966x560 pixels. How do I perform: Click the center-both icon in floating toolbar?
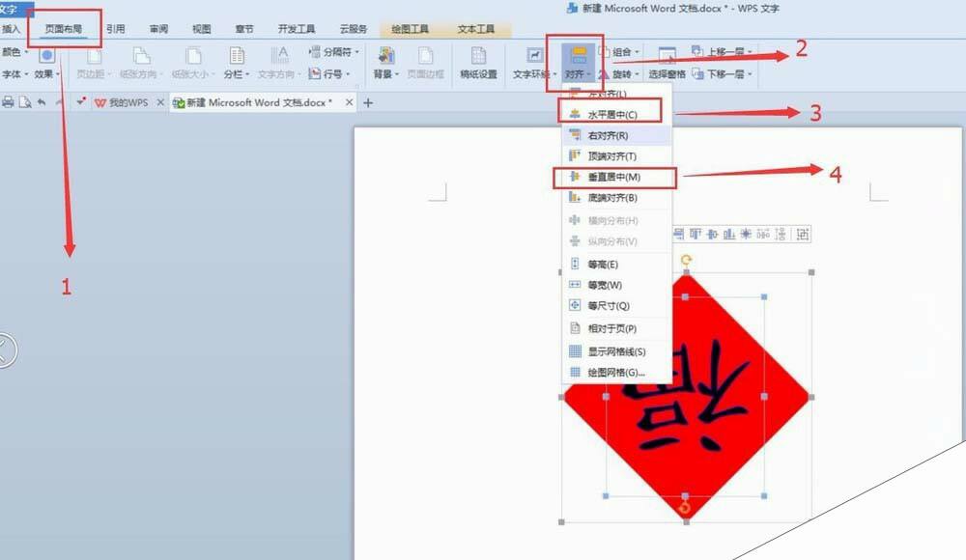click(746, 234)
